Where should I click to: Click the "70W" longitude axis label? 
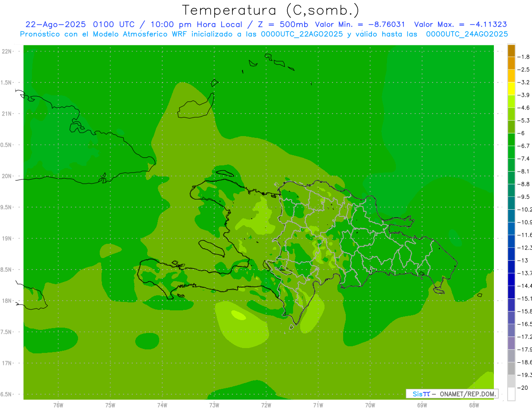370,405
